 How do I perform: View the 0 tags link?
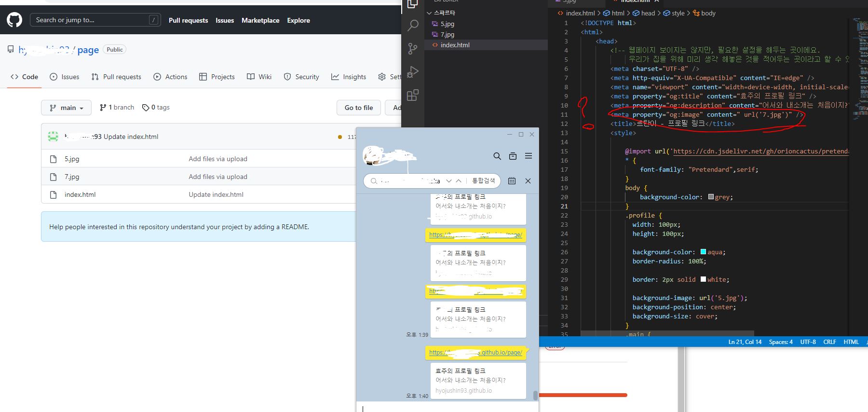pos(156,108)
